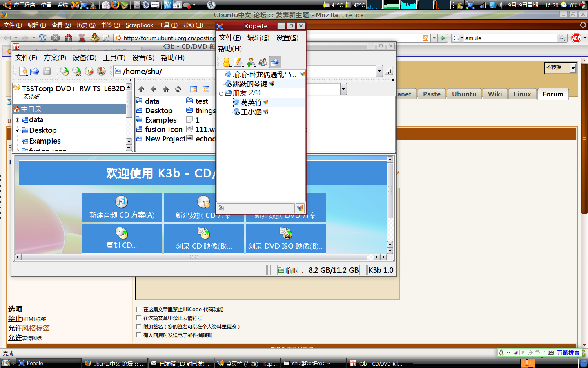Click K3b open project folder icon

[35, 71]
